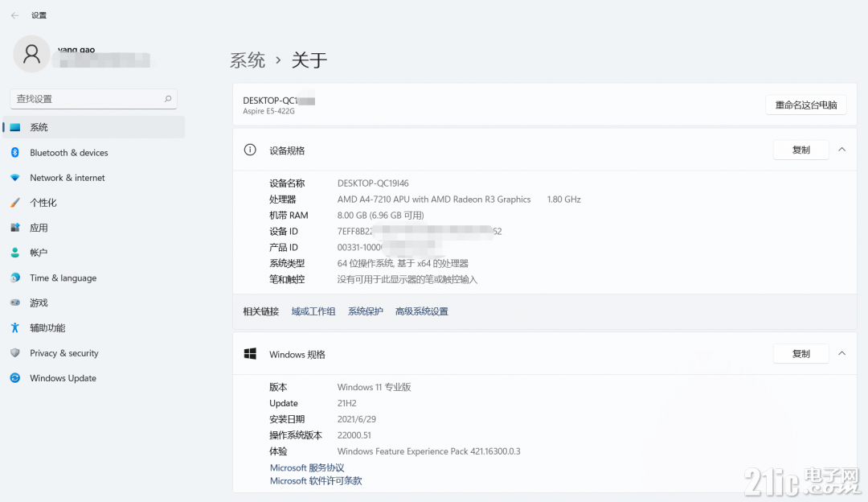Select OS build 22000.51 value
Viewport: 868px width, 502px height.
pos(354,435)
